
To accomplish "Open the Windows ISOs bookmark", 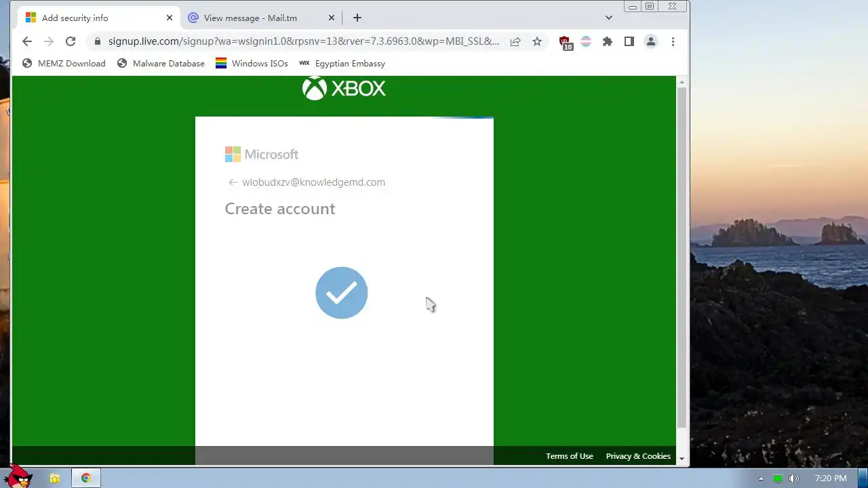I will (252, 63).
